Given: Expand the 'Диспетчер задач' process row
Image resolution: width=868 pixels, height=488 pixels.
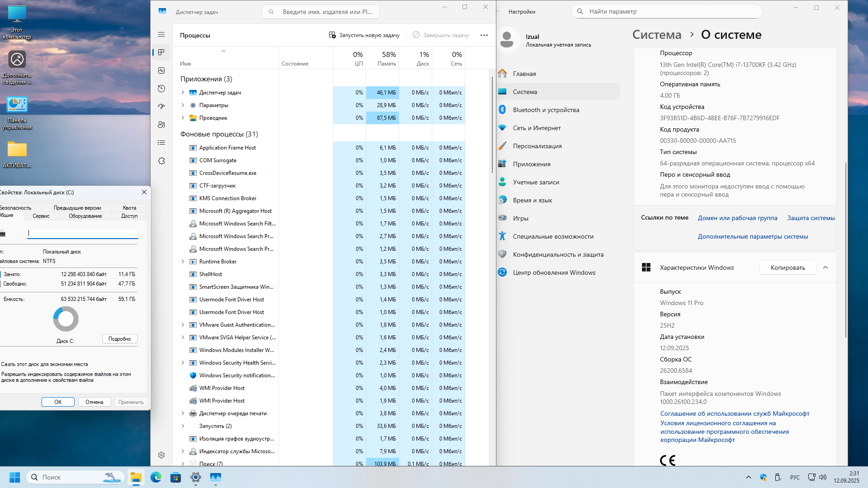Looking at the screenshot, I should 183,93.
